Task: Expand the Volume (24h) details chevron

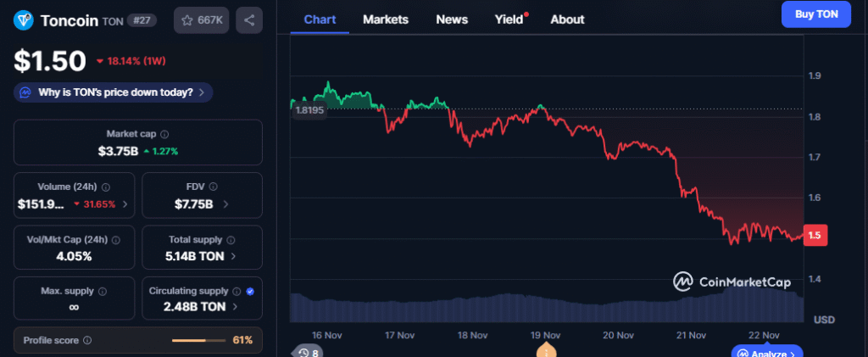Action: click(125, 204)
